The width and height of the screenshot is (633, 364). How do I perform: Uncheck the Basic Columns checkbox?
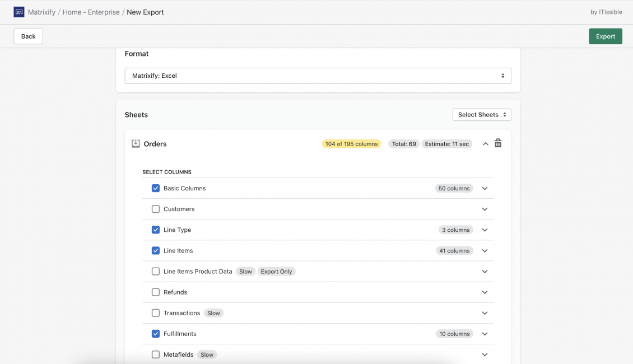[x=156, y=188]
